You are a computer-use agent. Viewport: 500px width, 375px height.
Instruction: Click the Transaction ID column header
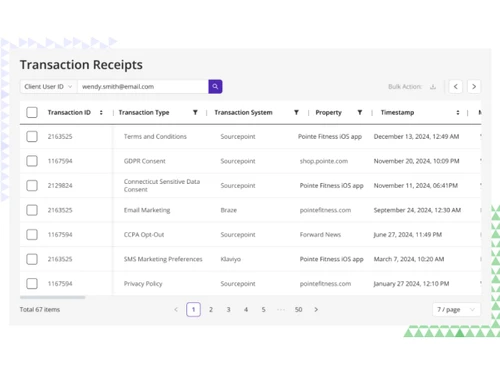tap(69, 113)
